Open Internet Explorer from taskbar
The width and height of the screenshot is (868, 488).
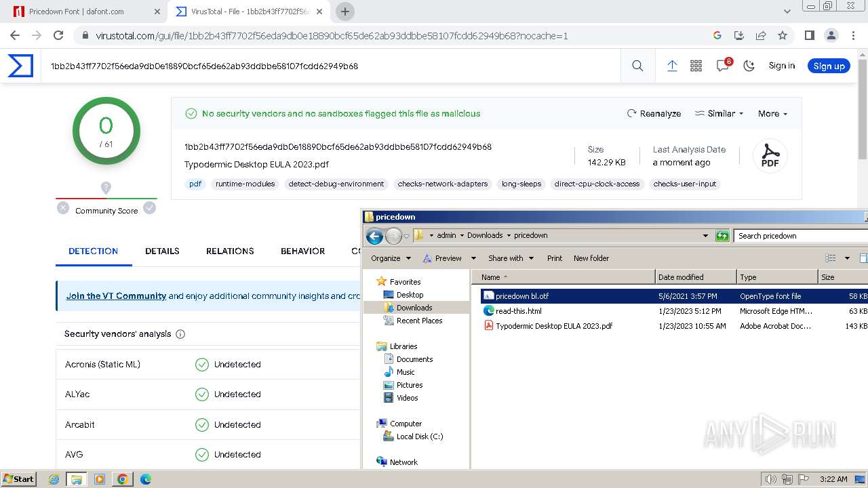click(x=54, y=479)
